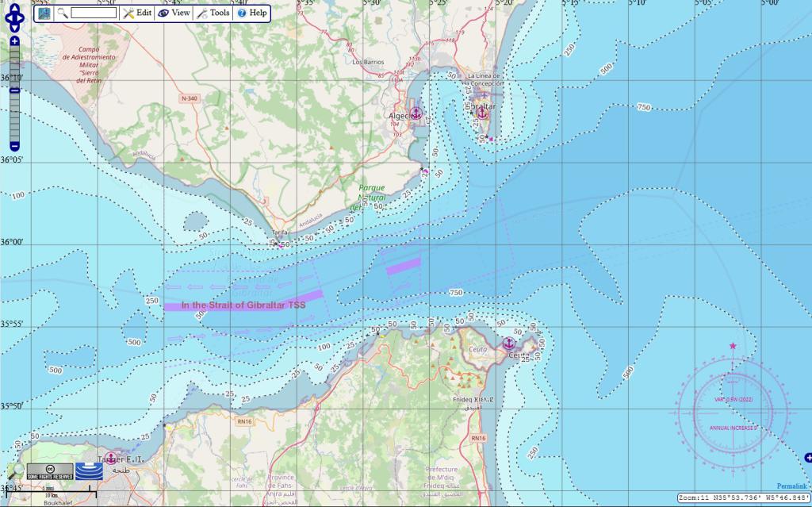Zoom in with the plus button
Screen dimensions: 812x507
click(x=14, y=40)
